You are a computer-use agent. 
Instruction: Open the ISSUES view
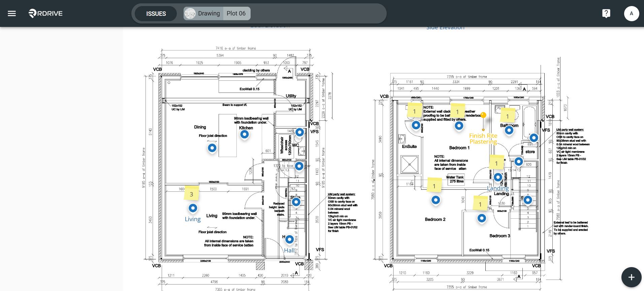[x=156, y=14]
